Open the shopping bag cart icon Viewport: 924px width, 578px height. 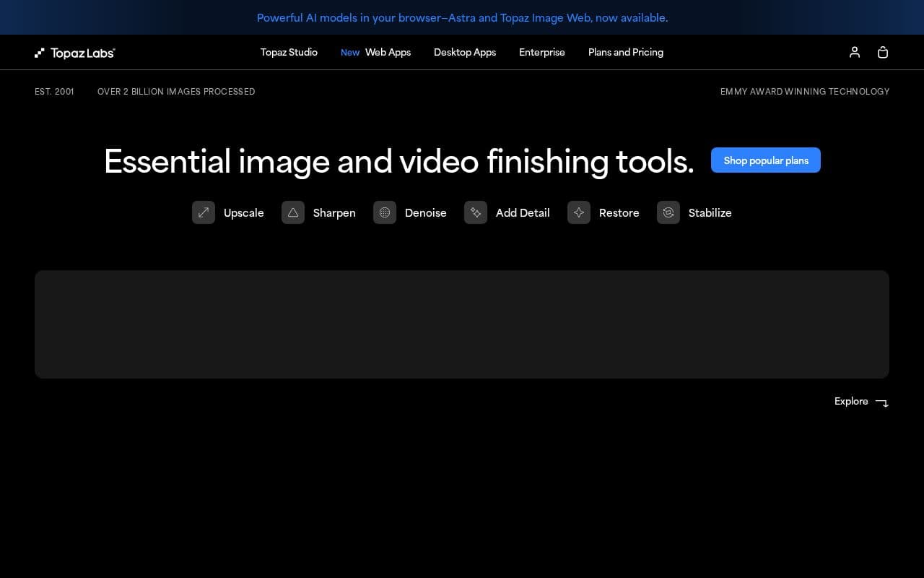(883, 52)
